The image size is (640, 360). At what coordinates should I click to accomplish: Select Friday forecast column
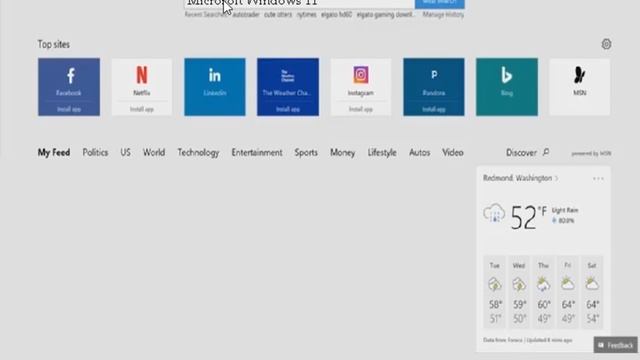(x=567, y=292)
